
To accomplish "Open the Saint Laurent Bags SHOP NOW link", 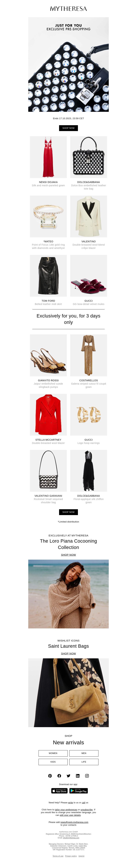I will click(x=68, y=654).
